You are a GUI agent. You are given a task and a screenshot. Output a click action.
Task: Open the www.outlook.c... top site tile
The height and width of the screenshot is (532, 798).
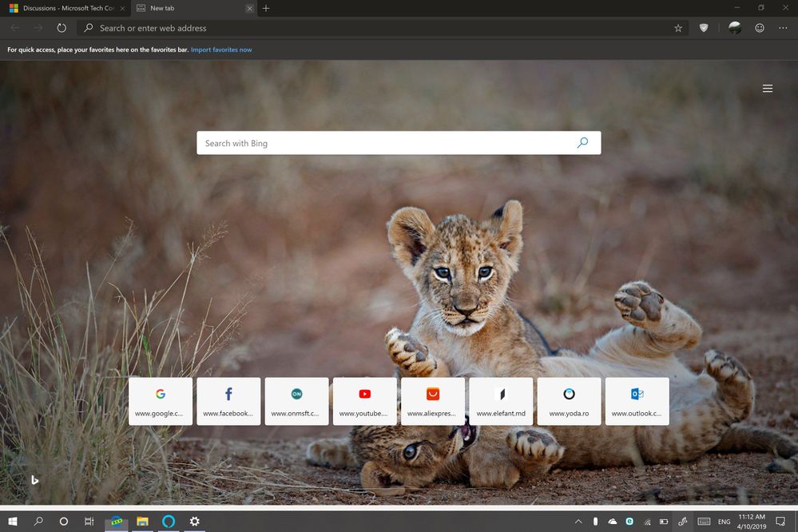click(x=637, y=401)
